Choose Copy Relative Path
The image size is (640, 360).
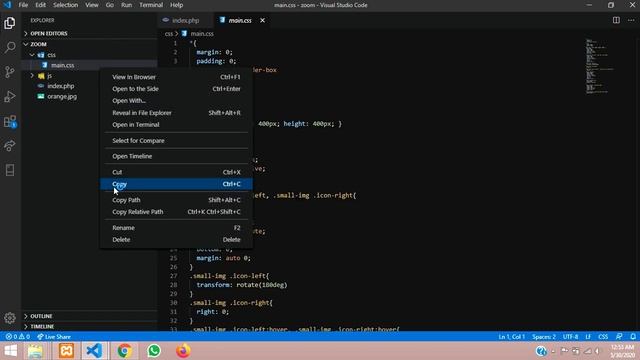176,212
